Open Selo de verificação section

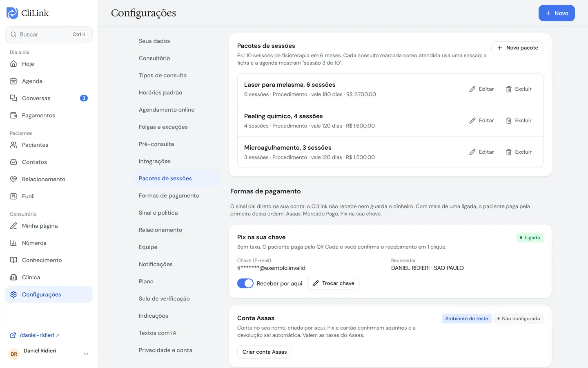[x=176, y=298]
